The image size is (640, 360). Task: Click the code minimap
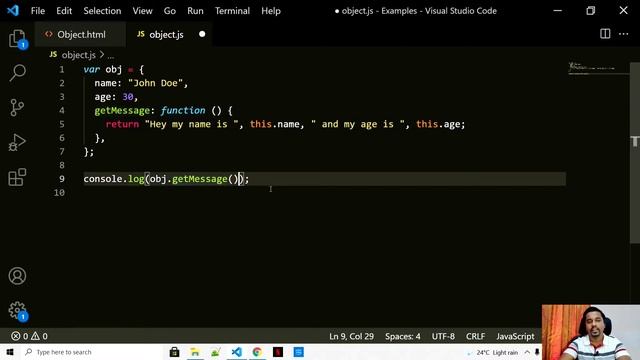[x=598, y=68]
